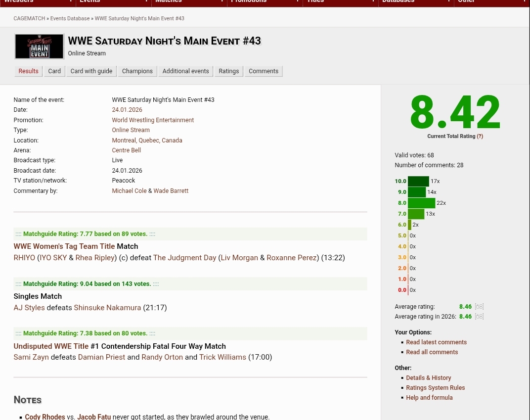Click the (?) next to Current Total Rating

click(480, 136)
